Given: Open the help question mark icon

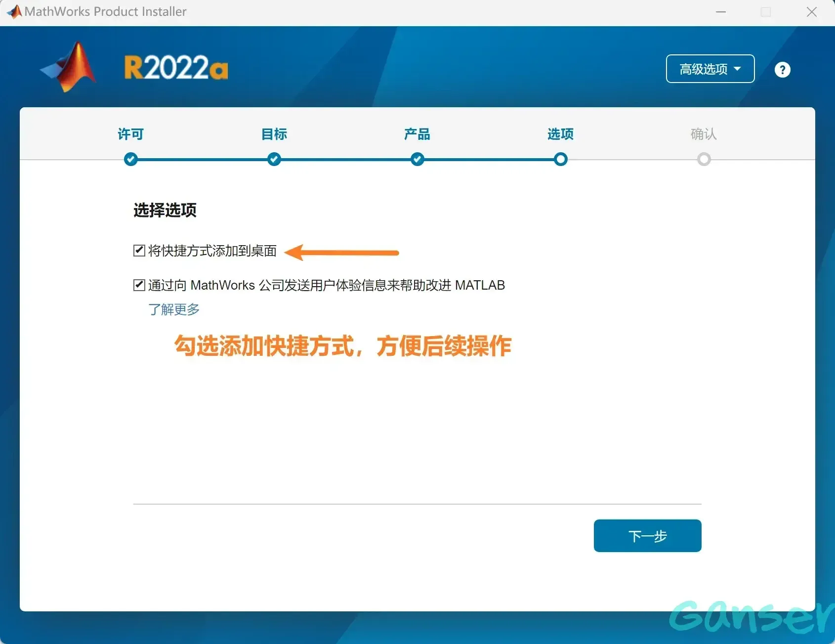Looking at the screenshot, I should 782,70.
